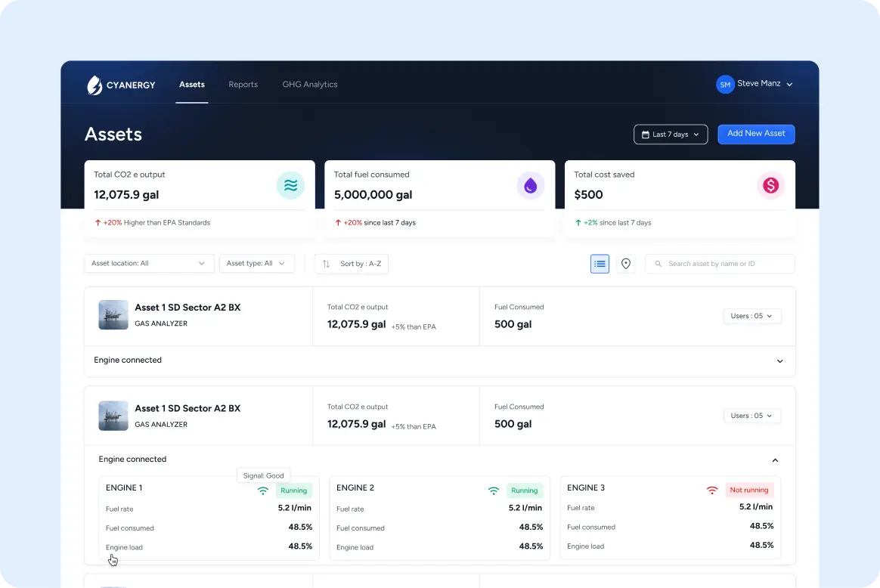Click the Engine 3 Fuel consumed label
Viewport: 880px width, 588px height.
[x=591, y=527]
